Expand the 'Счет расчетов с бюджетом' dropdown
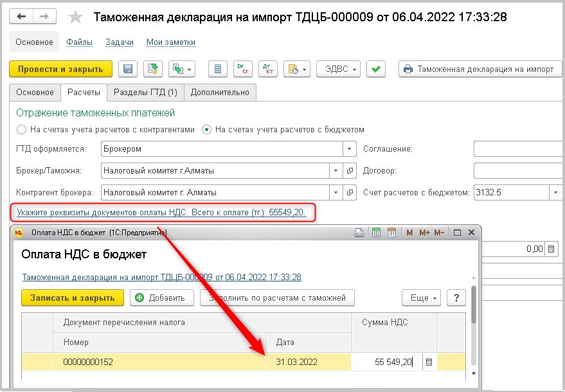 [555, 192]
